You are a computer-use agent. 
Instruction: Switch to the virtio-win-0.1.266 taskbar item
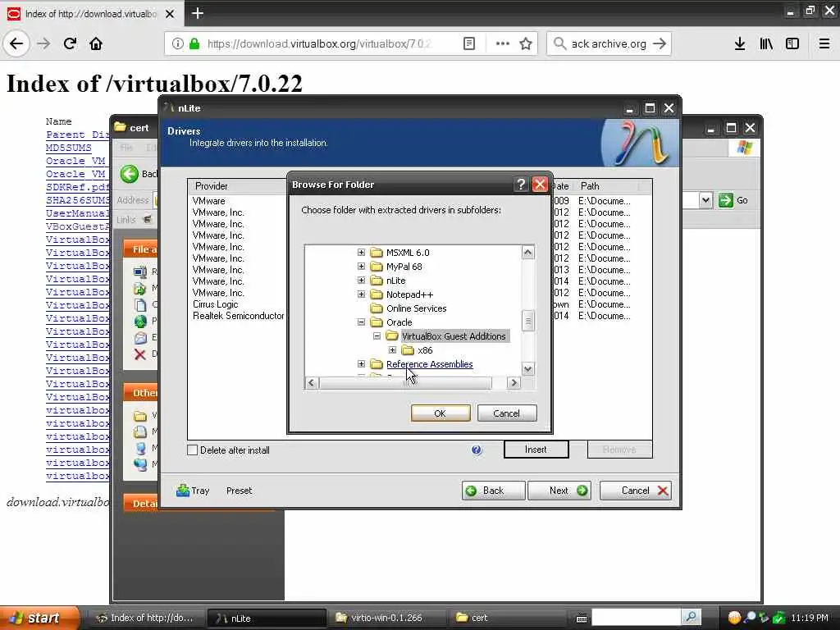pos(386,618)
